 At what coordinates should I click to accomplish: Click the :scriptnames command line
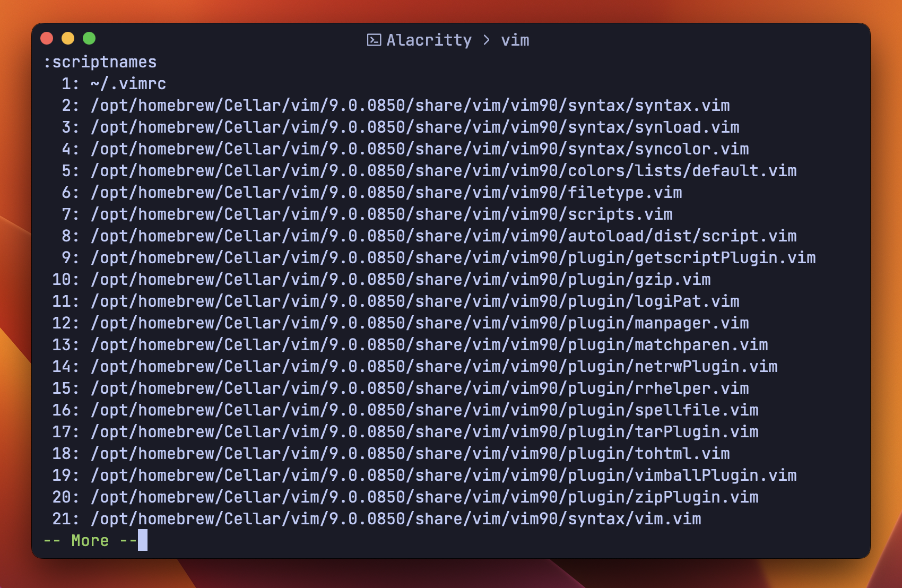click(100, 62)
